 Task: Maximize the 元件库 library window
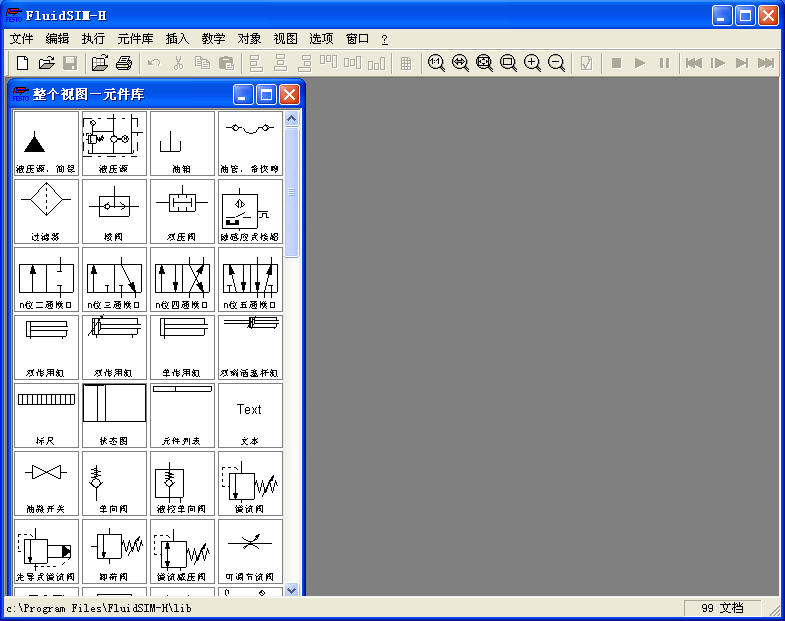266,94
